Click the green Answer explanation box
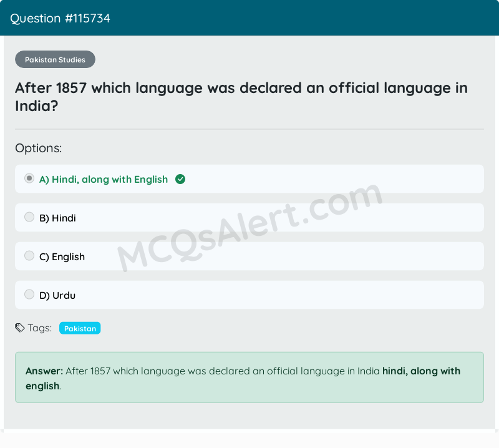 point(249,377)
